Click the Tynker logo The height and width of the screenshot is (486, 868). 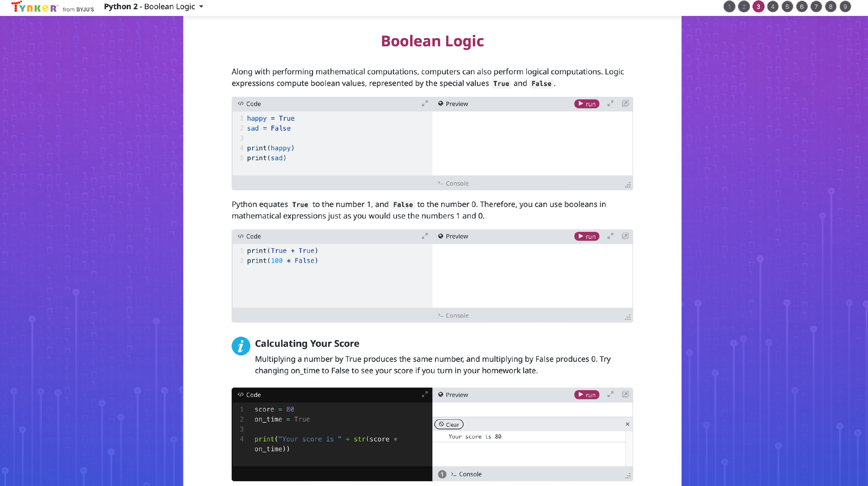tap(35, 7)
